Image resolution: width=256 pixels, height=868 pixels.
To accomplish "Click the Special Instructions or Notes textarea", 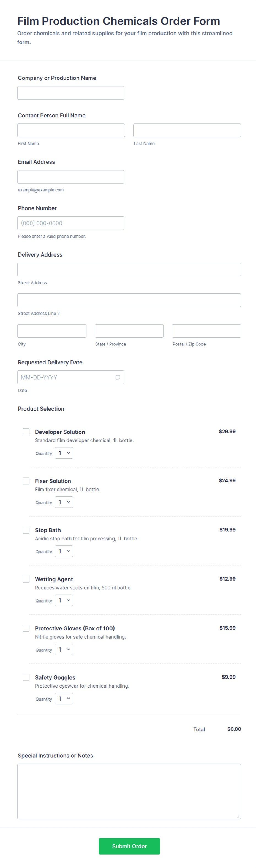I will click(129, 791).
